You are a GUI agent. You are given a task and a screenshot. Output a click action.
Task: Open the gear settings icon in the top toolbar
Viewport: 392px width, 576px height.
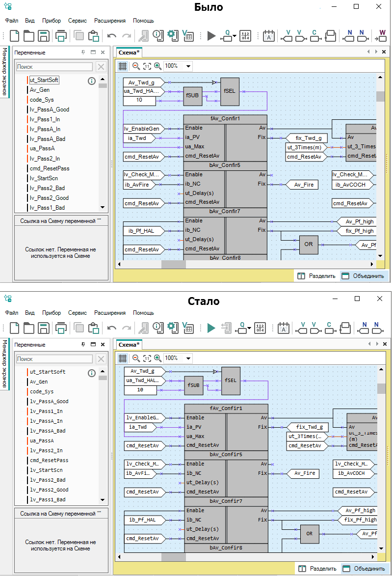(171, 35)
